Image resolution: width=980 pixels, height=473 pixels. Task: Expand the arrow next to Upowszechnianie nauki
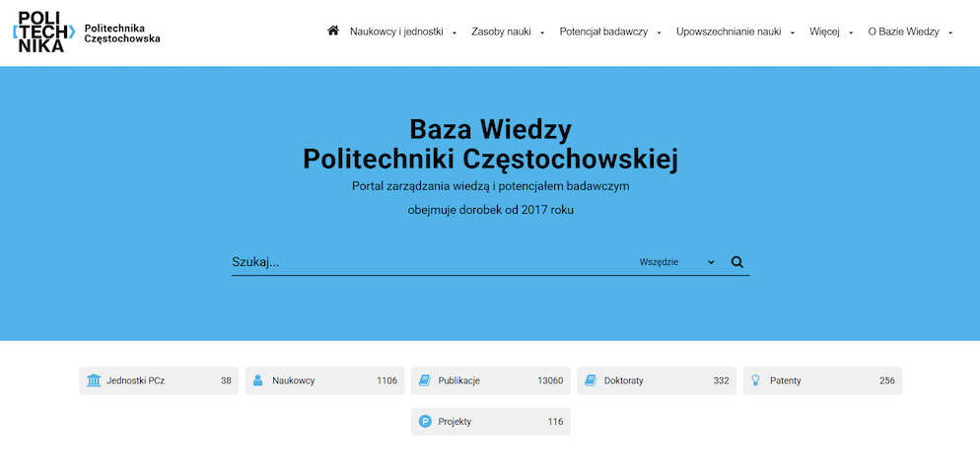tap(793, 33)
